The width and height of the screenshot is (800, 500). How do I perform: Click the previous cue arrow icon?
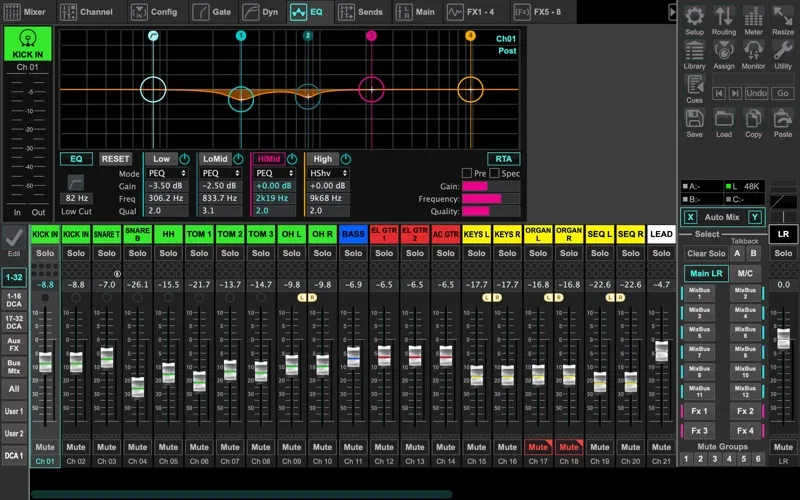pyautogui.click(x=719, y=93)
